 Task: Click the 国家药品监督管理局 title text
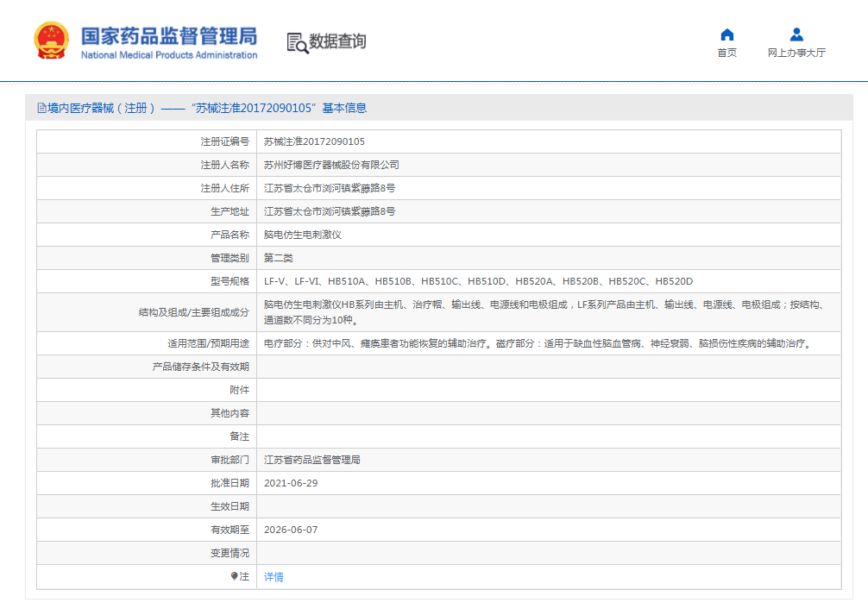click(169, 36)
